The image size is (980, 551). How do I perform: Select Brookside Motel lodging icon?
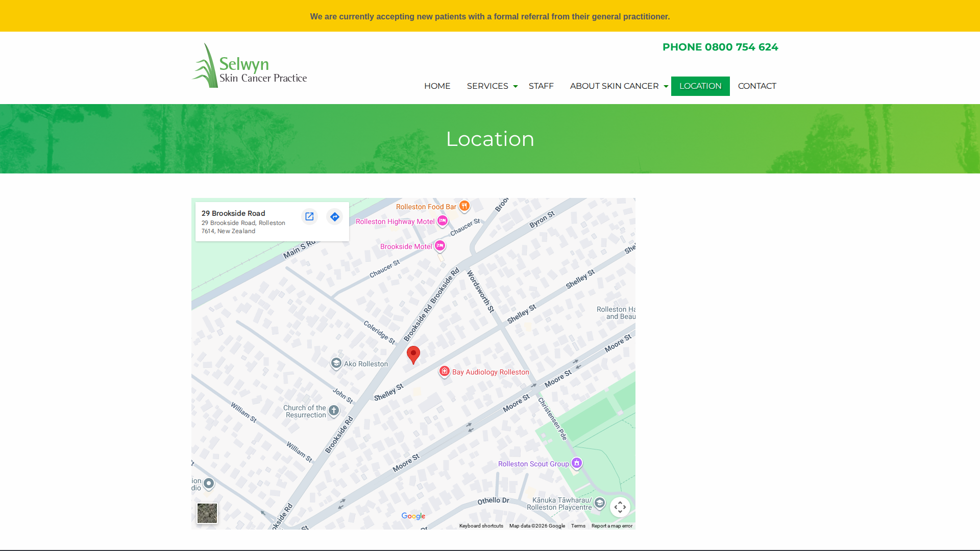click(x=440, y=246)
